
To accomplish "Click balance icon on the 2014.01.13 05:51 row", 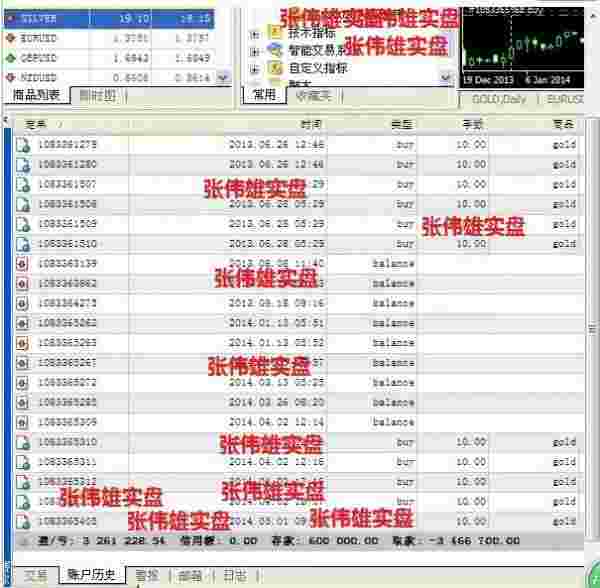I will coord(22,323).
